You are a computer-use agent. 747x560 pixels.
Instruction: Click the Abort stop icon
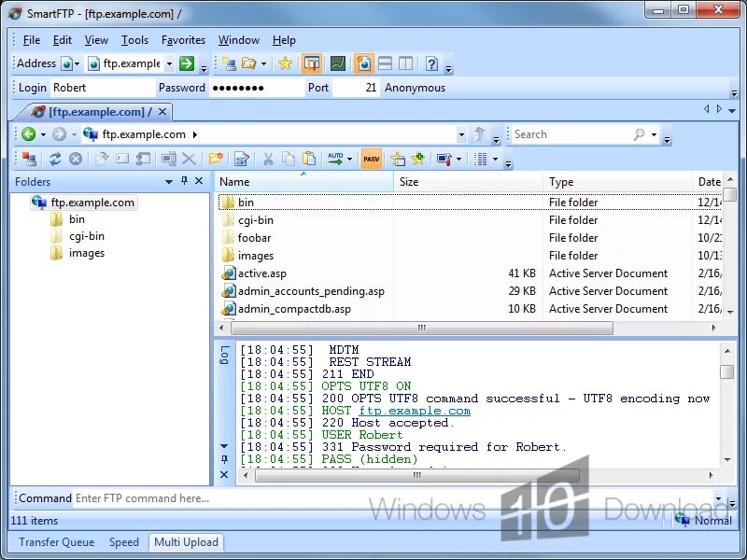coord(76,159)
